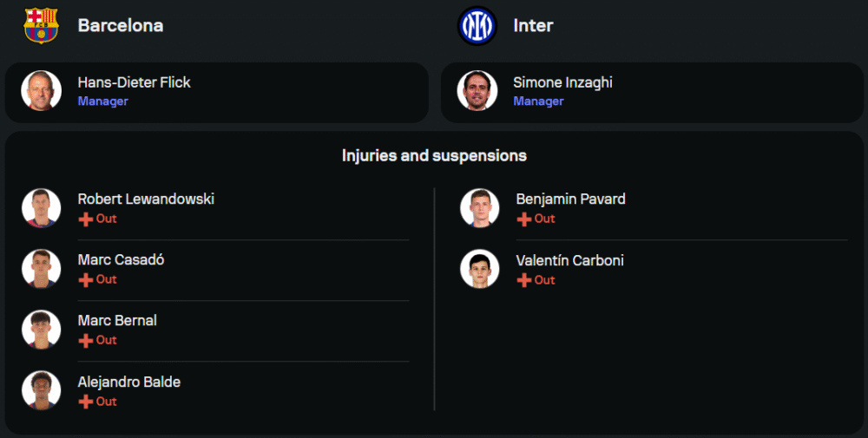Viewport: 868px width, 438px height.
Task: Click the Barcelona team name
Action: (121, 26)
